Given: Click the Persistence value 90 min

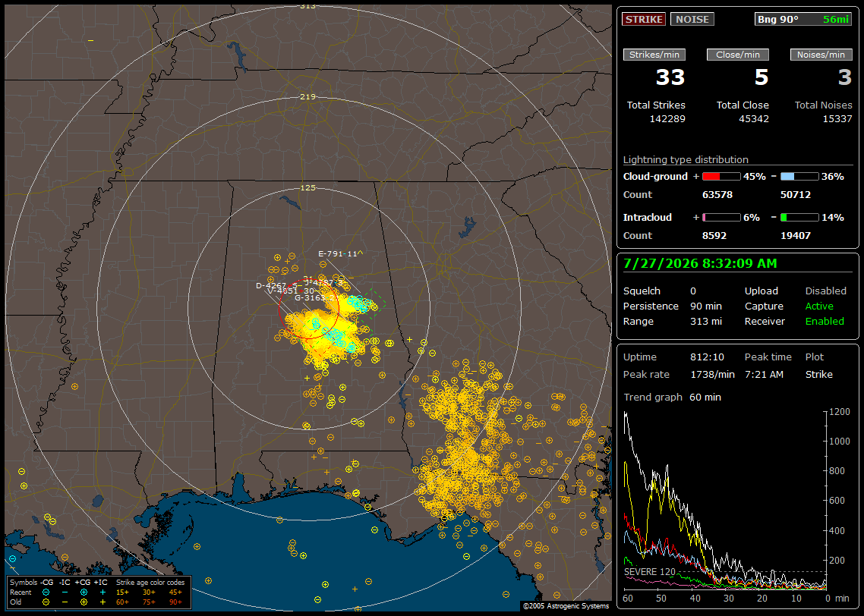Looking at the screenshot, I should (706, 306).
